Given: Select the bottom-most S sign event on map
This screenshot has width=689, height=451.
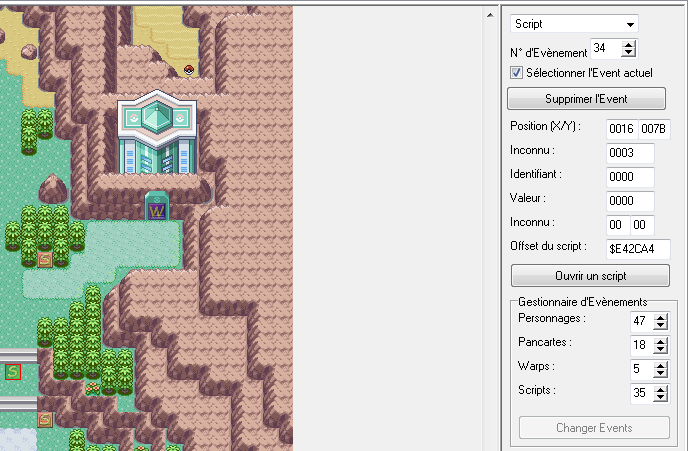Looking at the screenshot, I should pos(45,420).
